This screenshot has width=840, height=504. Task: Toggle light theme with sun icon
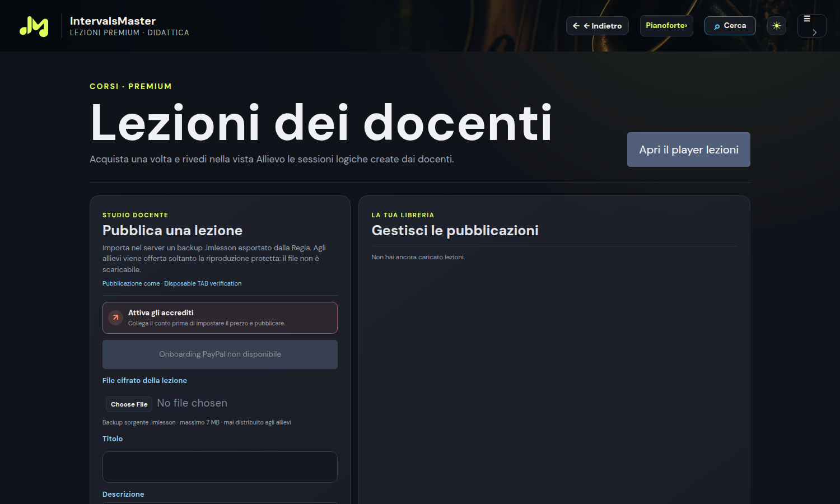click(x=777, y=26)
